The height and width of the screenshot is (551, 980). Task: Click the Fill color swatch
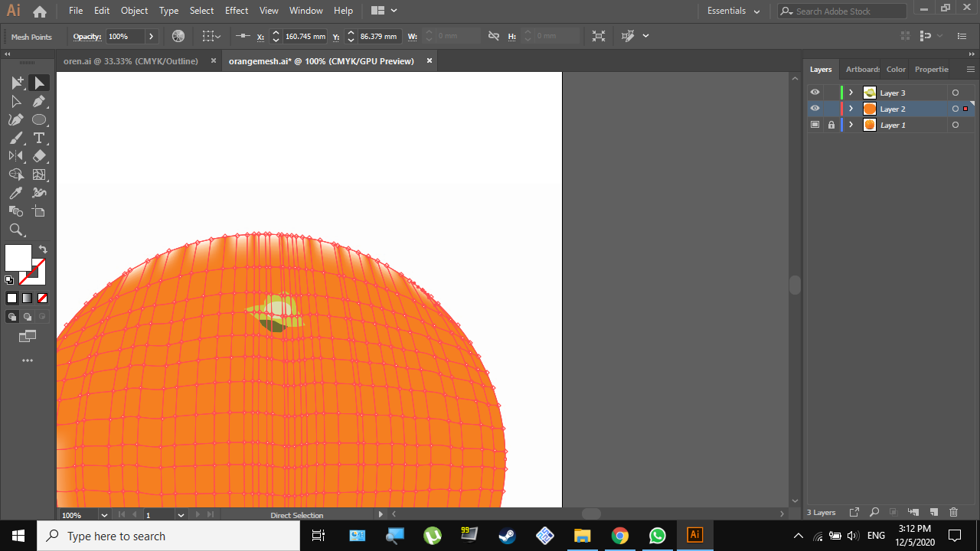[18, 258]
